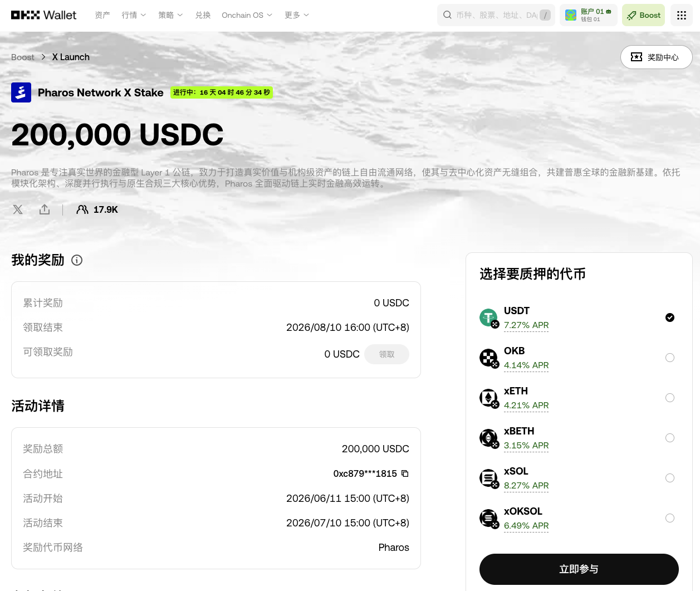Open the 兑换 nav item
700x591 pixels.
coord(203,15)
